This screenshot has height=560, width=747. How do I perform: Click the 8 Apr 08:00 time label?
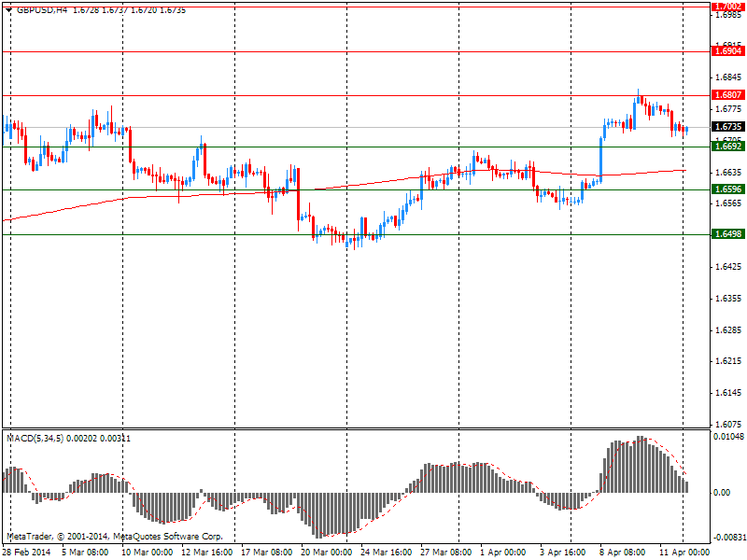[x=622, y=552]
